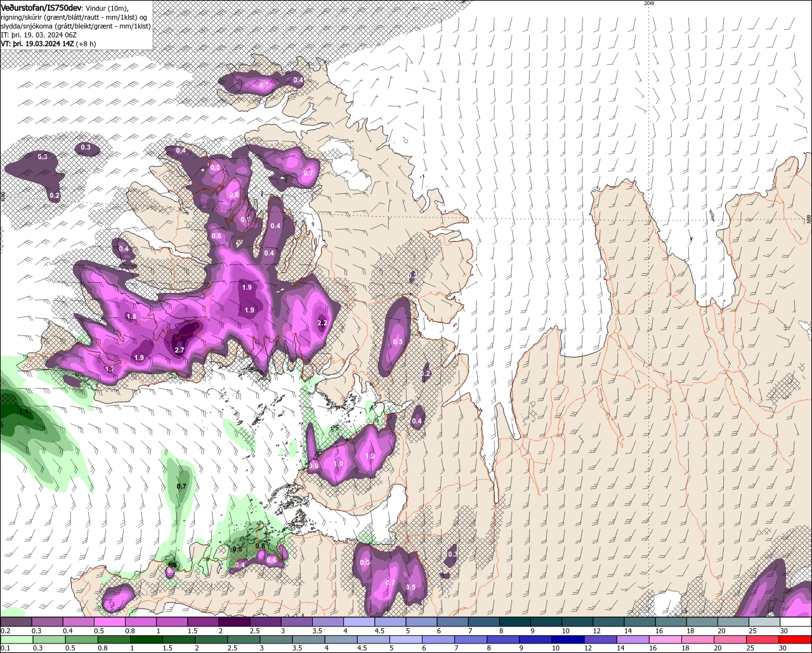Click the "0.2" label on snow scale
Viewport: 812px width, 653px height.
(x=5, y=631)
